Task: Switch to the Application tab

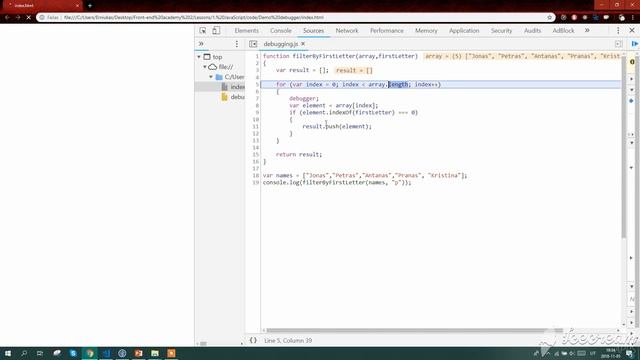Action: (464, 31)
